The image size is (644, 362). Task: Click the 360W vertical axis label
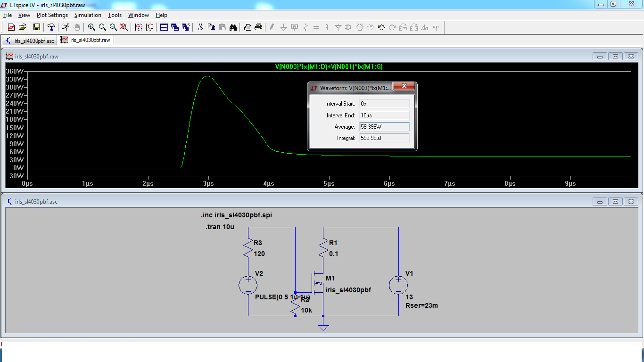point(15,71)
